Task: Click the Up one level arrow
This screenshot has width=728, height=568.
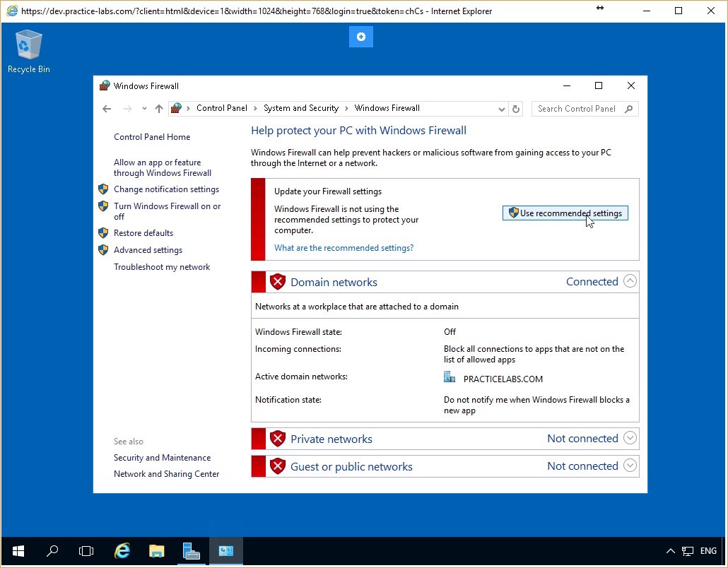Action: point(159,109)
